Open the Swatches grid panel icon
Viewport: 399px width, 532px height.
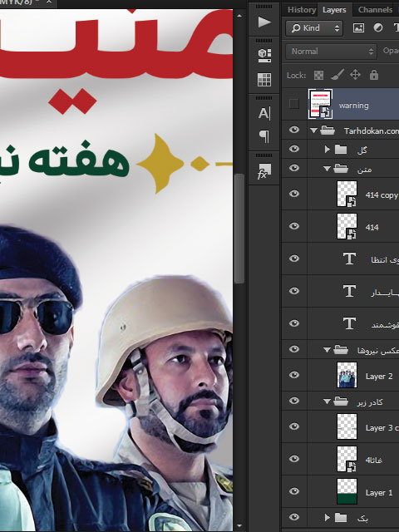[x=264, y=80]
